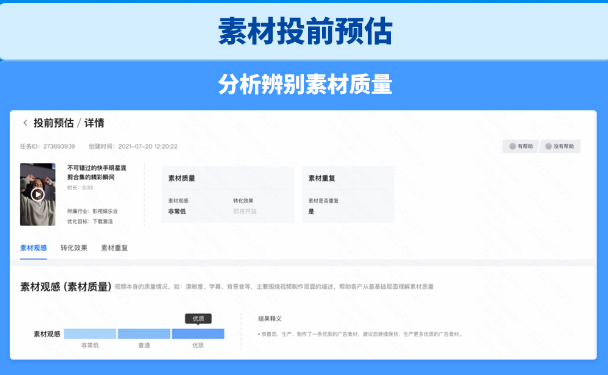608x375 pixels.
Task: Click the 普通 label under the bar
Action: (x=144, y=345)
